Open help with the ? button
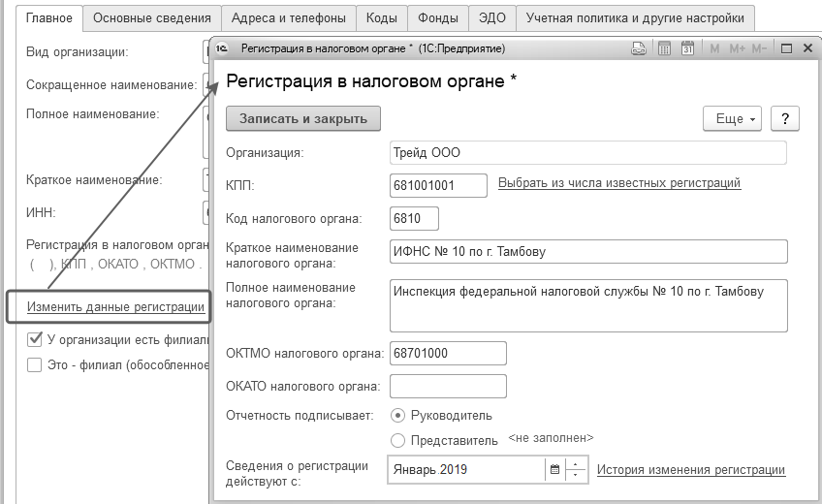 tap(785, 119)
